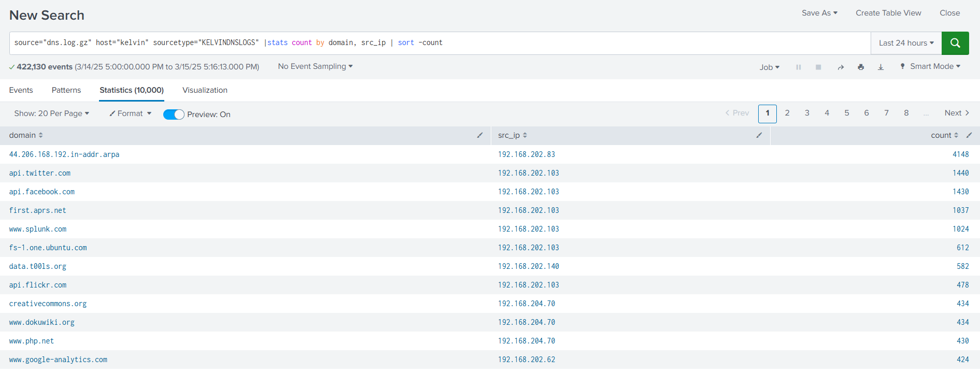This screenshot has width=980, height=373.
Task: Edit the domain column with pencil icon
Action: (480, 135)
